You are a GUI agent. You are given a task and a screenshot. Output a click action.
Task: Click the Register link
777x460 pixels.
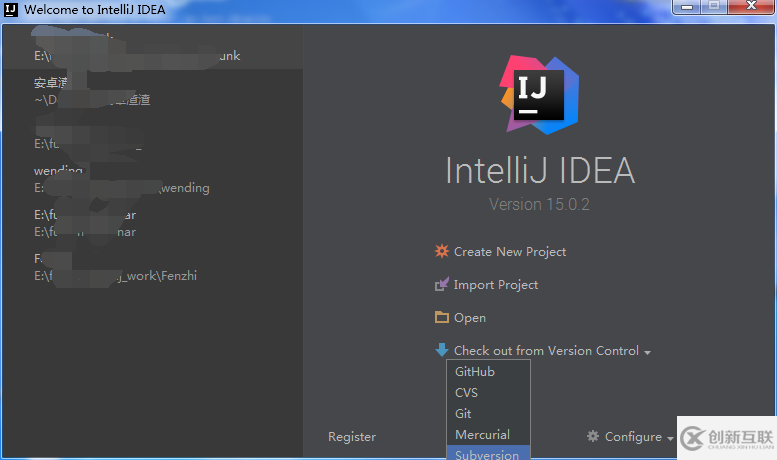352,437
